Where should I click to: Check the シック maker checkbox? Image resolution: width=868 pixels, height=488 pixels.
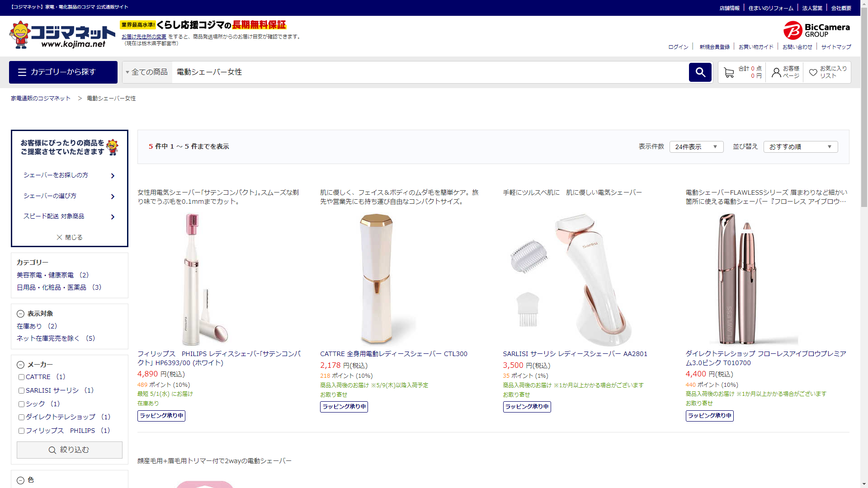(21, 404)
